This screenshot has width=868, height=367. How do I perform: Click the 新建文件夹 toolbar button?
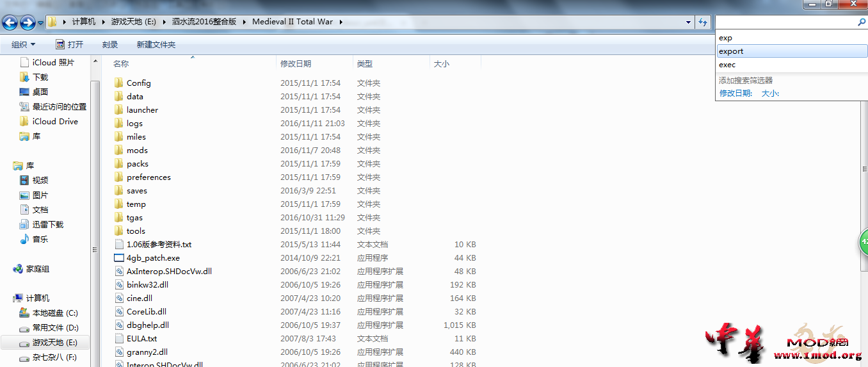pyautogui.click(x=156, y=45)
